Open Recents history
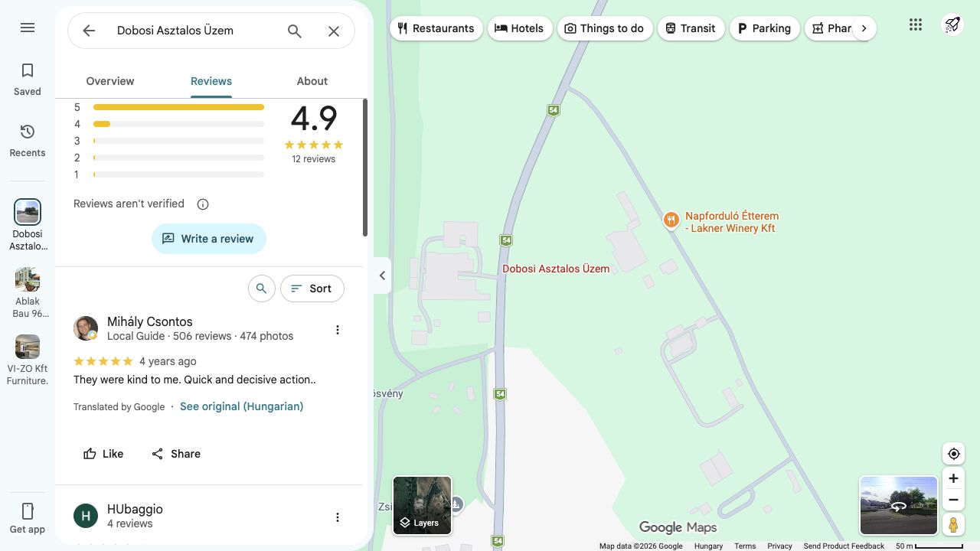Image resolution: width=980 pixels, height=551 pixels. 28,141
